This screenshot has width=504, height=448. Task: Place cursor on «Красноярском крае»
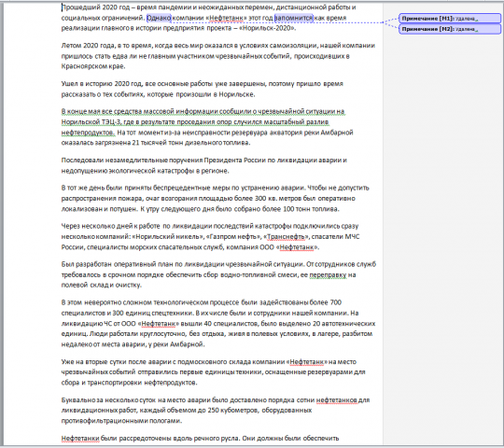coord(93,66)
